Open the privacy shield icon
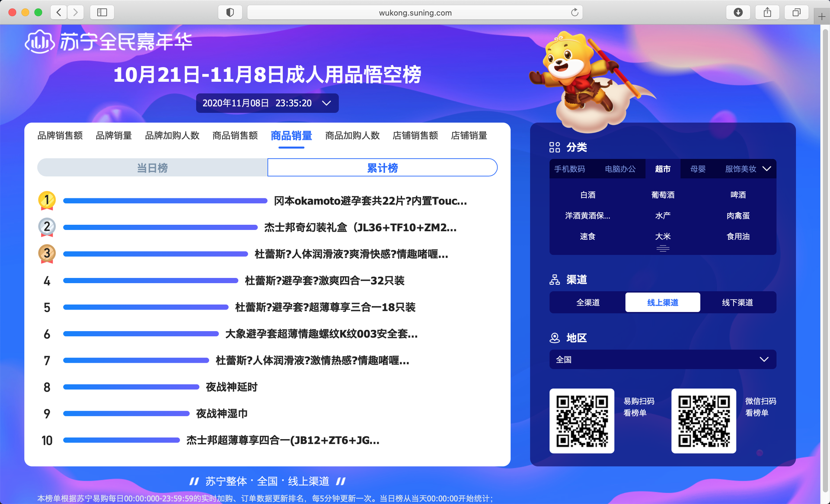Viewport: 830px width, 504px height. click(x=230, y=12)
